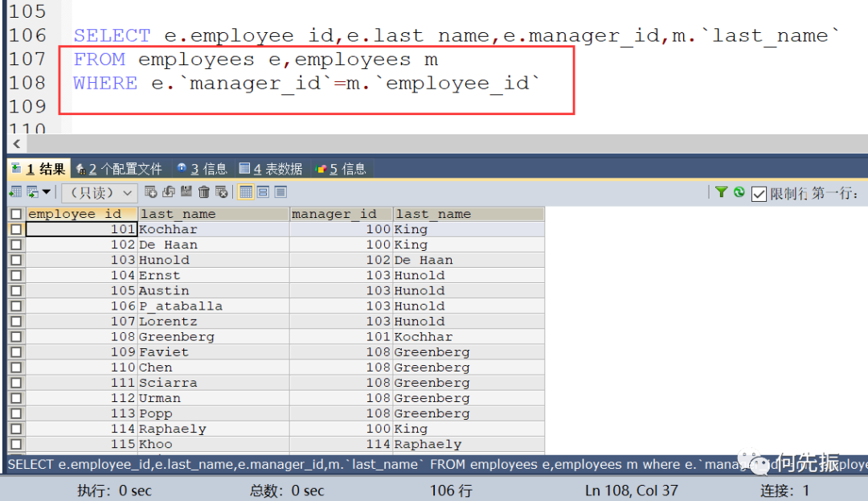Select the Hunold cell in row 103
The width and height of the screenshot is (868, 501).
click(x=213, y=260)
